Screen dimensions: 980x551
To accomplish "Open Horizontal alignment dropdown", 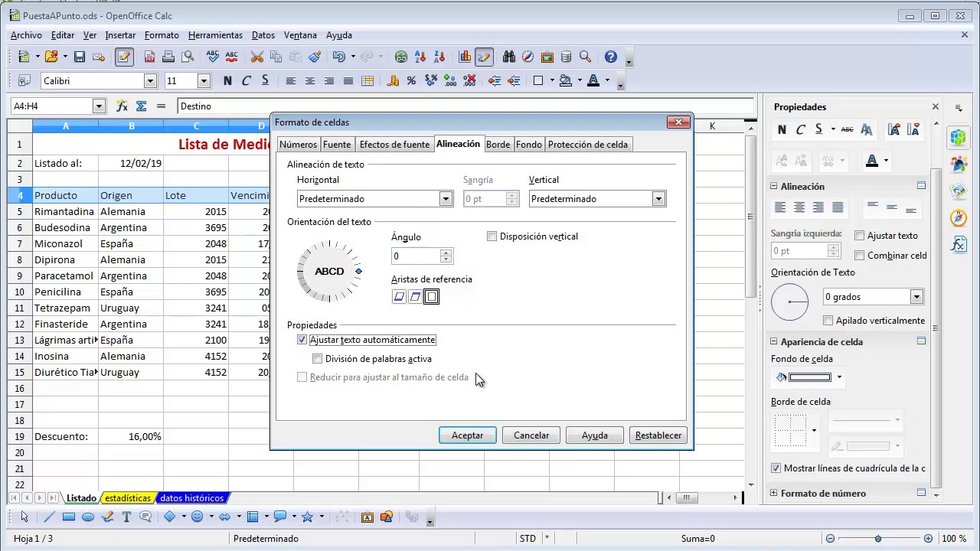I will (x=446, y=199).
